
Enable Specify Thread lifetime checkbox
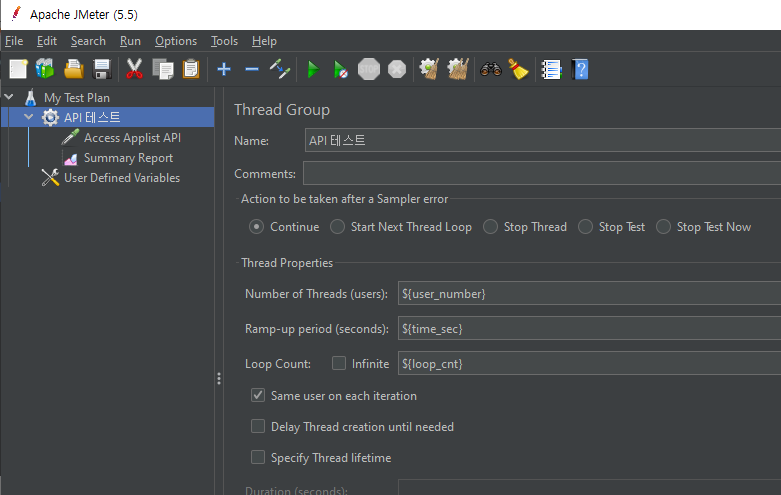pyautogui.click(x=258, y=457)
